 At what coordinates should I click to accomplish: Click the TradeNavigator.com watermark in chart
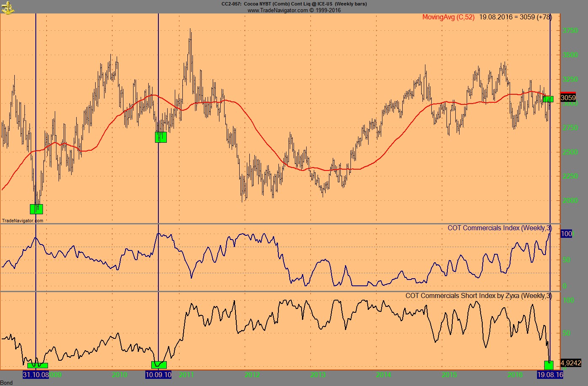click(x=23, y=221)
